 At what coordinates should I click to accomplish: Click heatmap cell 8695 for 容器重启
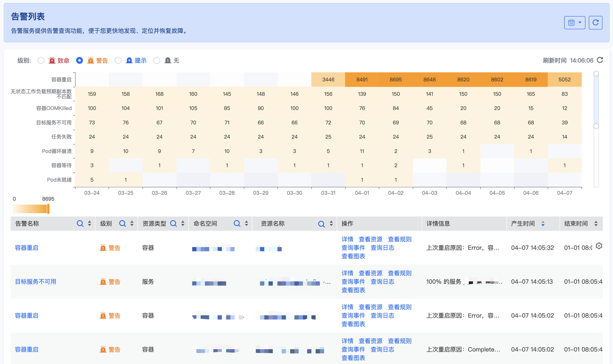396,79
